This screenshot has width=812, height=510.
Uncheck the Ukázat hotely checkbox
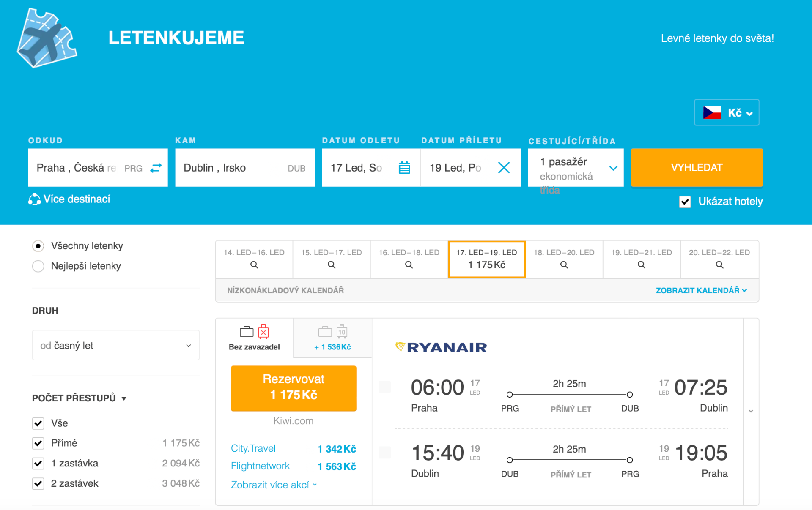[x=685, y=202]
